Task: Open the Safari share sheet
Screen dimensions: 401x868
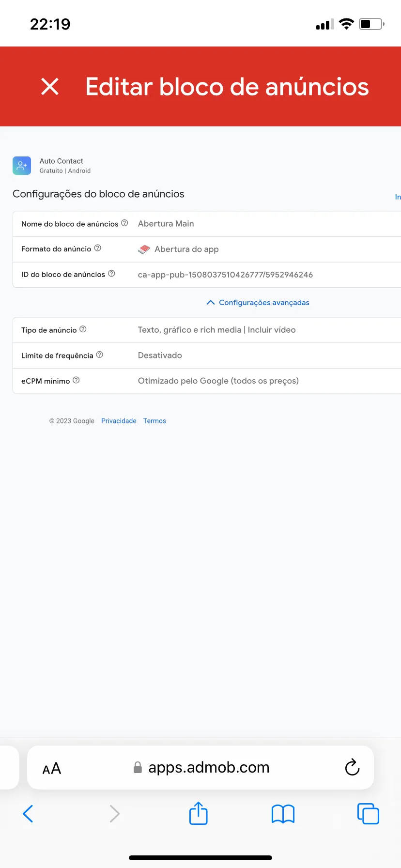Action: point(199,813)
